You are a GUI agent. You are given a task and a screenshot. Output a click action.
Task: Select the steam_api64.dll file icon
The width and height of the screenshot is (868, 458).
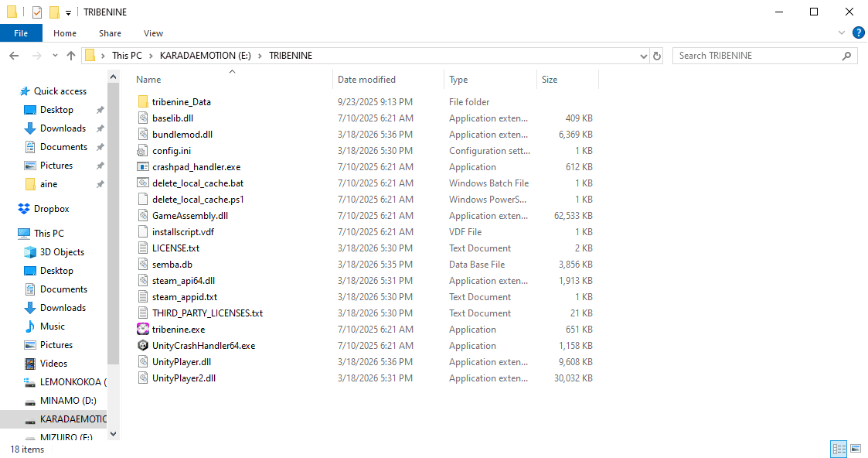[143, 281]
